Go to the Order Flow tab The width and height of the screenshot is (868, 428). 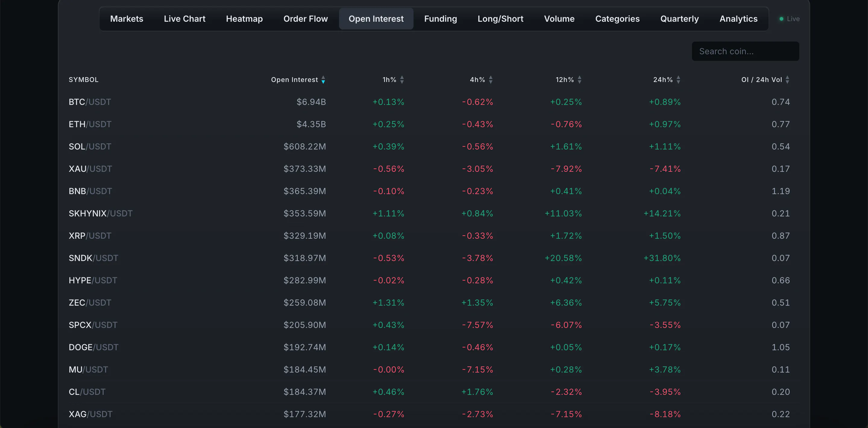pos(306,19)
